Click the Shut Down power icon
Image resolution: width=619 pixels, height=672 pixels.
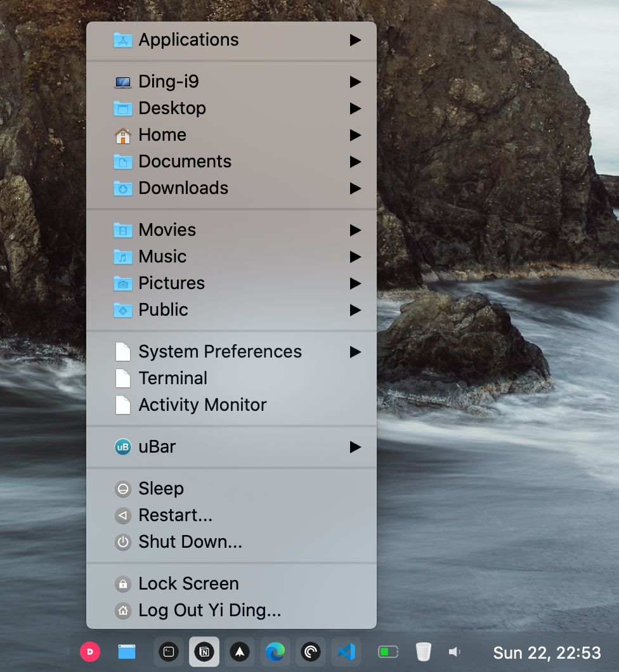point(123,542)
